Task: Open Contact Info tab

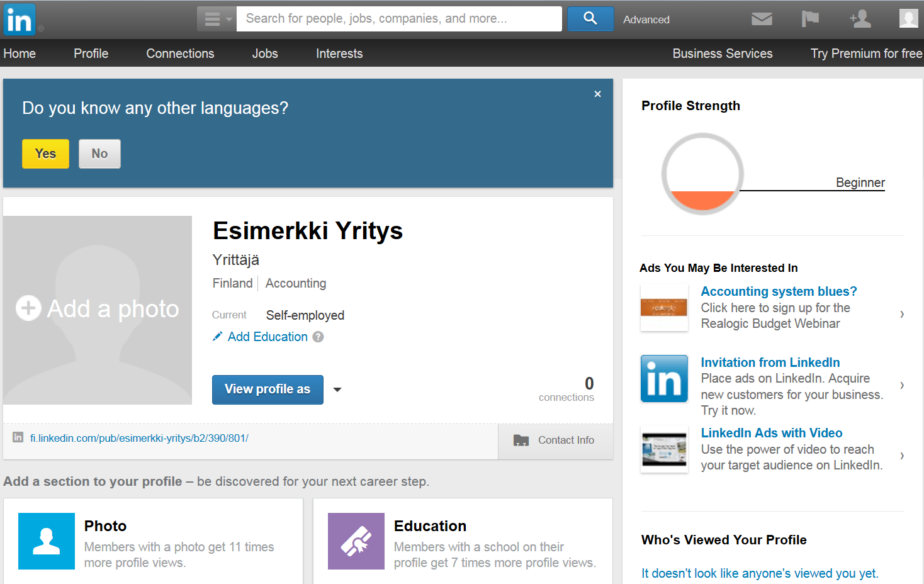Action: [555, 441]
